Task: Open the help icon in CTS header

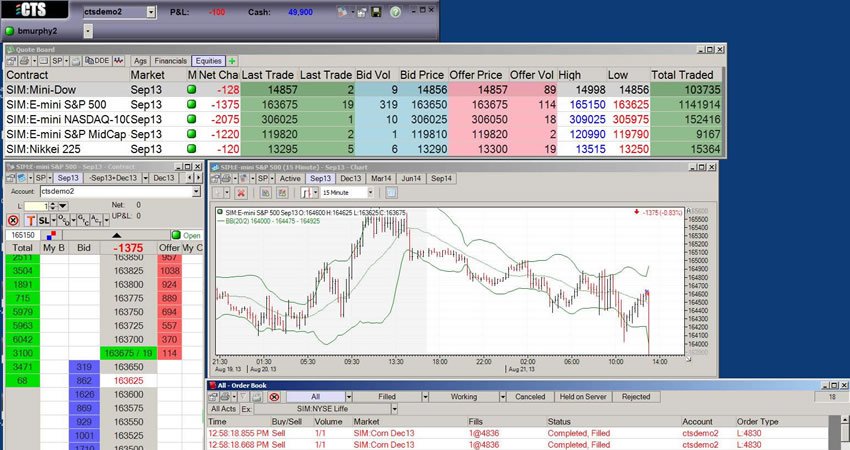Action: pyautogui.click(x=395, y=11)
